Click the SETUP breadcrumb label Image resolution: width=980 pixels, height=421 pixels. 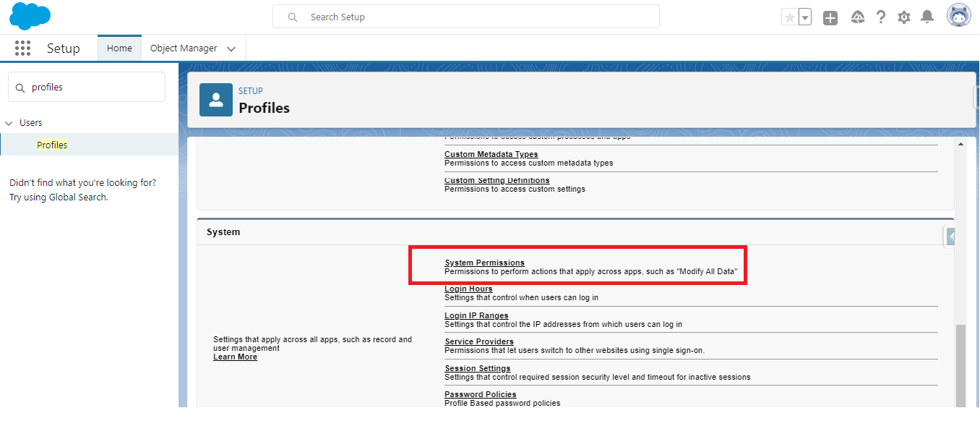coord(251,91)
